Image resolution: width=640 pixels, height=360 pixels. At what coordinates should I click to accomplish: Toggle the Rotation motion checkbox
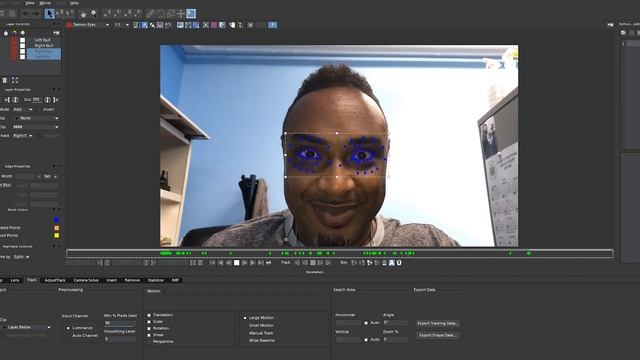[149, 328]
